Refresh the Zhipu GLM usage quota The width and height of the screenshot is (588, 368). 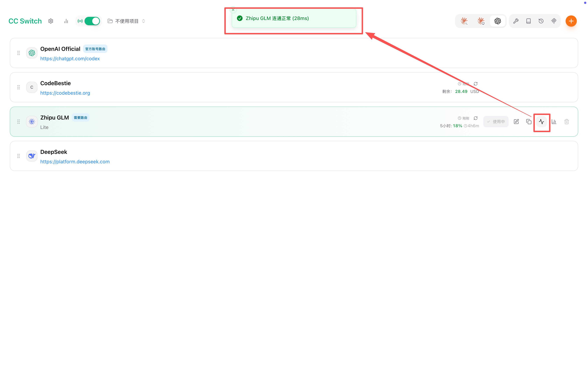coord(476,118)
